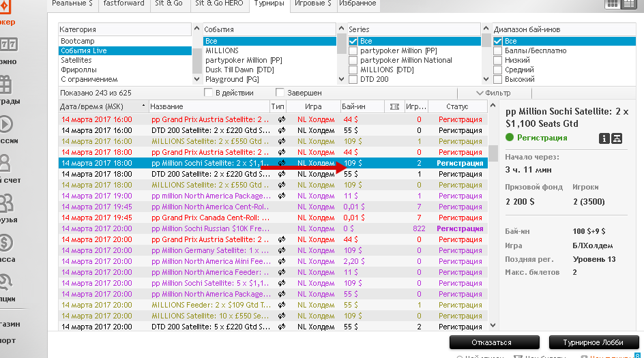Switch to 'fastforward' tab
Image resolution: width=644 pixels, height=358 pixels.
tap(123, 4)
